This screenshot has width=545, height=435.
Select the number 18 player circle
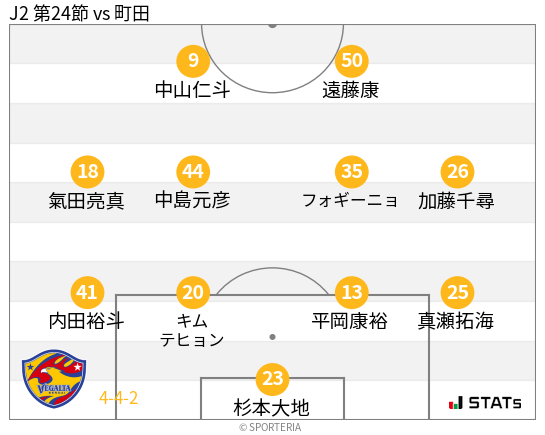pos(87,172)
